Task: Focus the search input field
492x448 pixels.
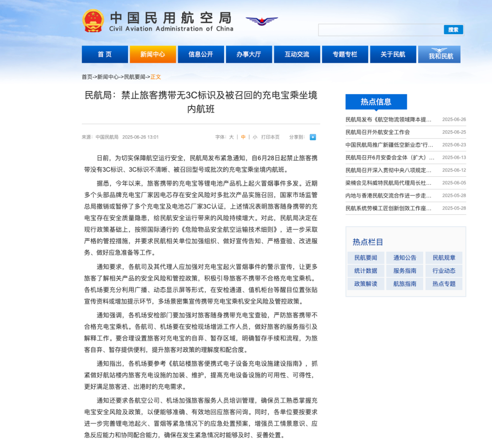Action: [381, 30]
